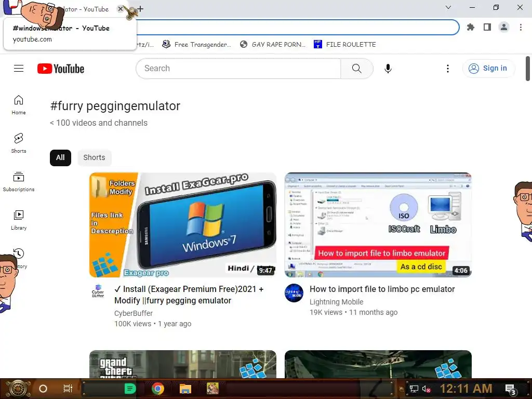Click the 12:11 AM taskbar clock

[x=466, y=389]
